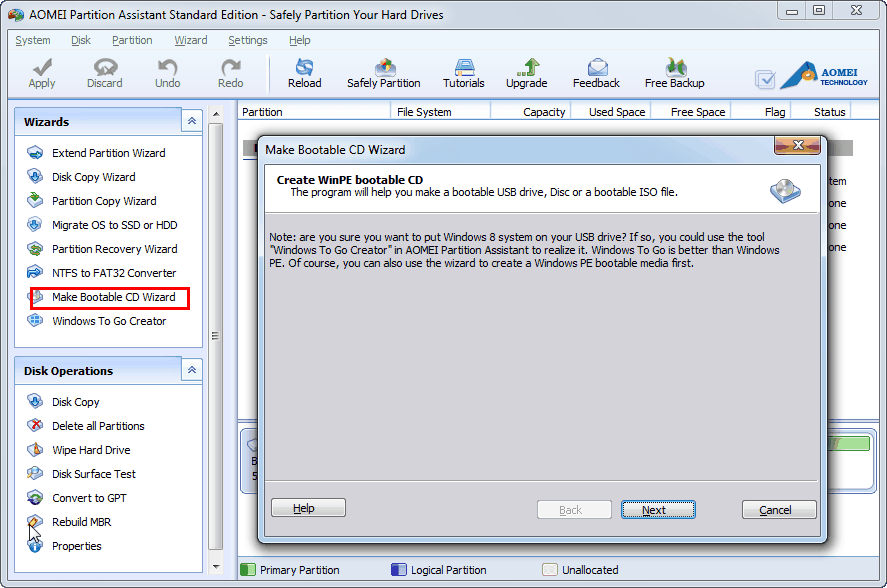This screenshot has height=588, width=887.
Task: Close the Make Bootable CD Wizard dialog
Action: click(798, 145)
